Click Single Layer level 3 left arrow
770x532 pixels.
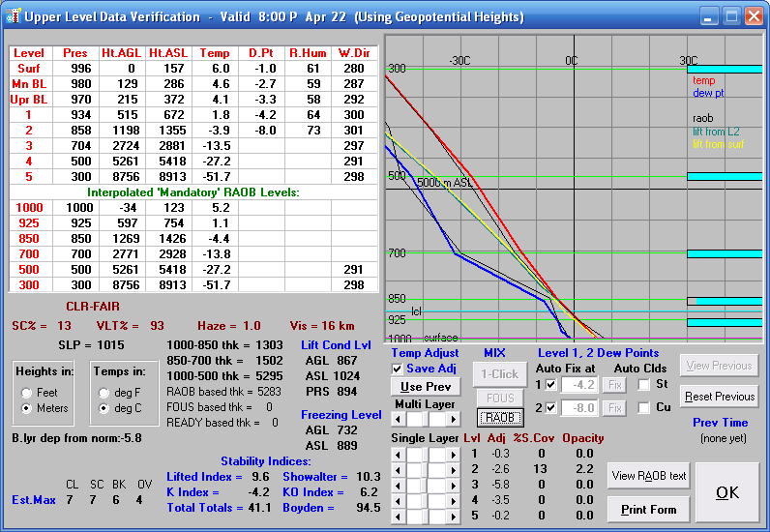(398, 484)
